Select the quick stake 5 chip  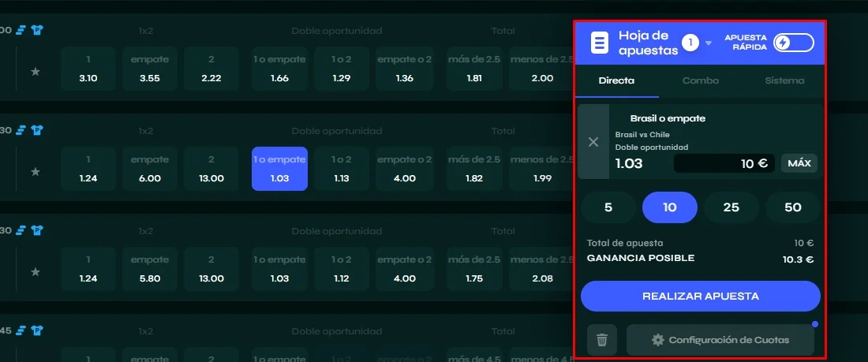coord(608,207)
